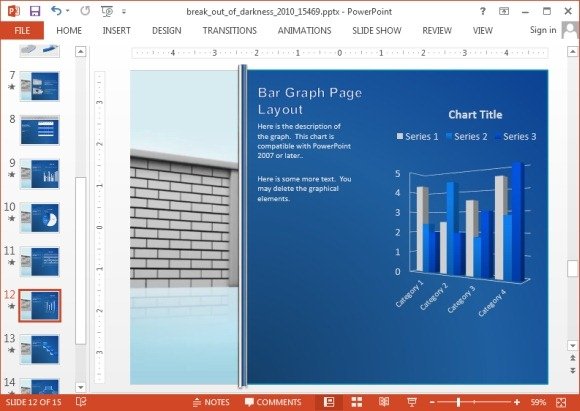Switch to Slide Sorter view icon
This screenshot has width=580, height=411.
pyautogui.click(x=357, y=402)
